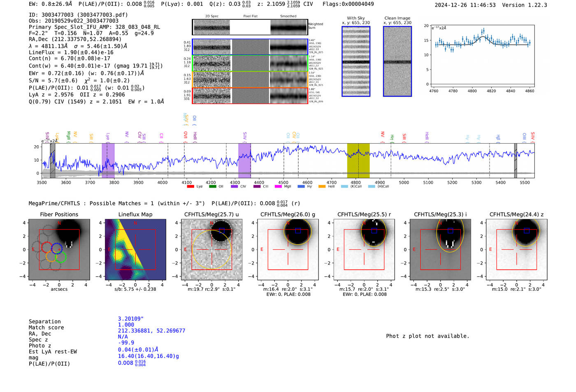
Task: Click the Cont(n) = 6.70 line
Action: tap(70, 59)
